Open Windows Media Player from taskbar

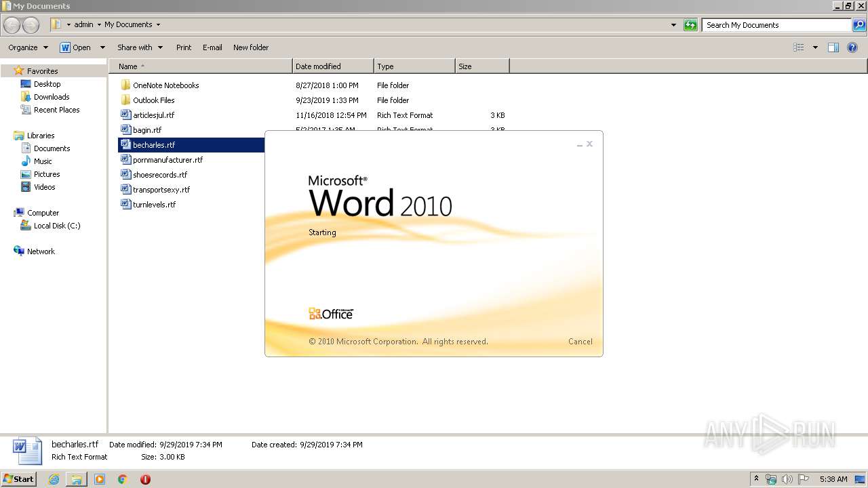[100, 479]
